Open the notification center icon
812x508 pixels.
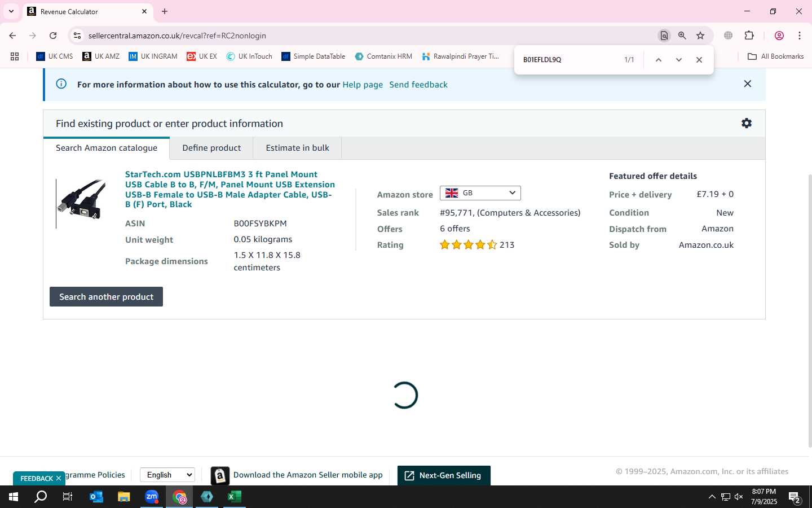coord(795,497)
